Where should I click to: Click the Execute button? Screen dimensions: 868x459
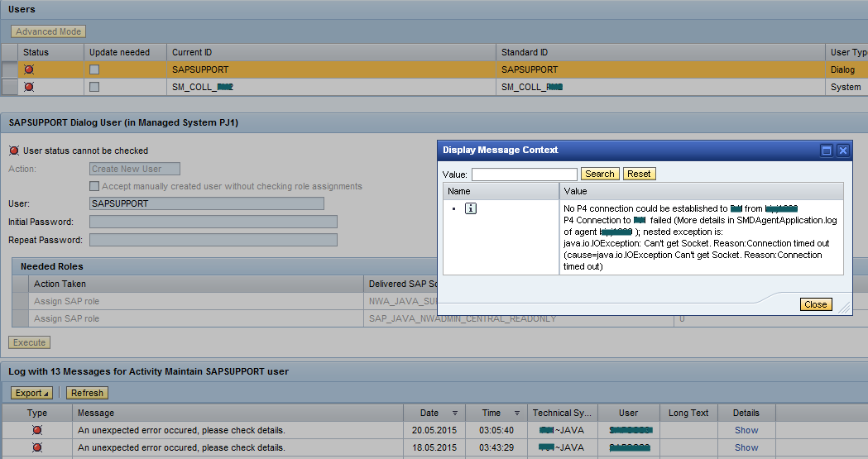point(29,342)
